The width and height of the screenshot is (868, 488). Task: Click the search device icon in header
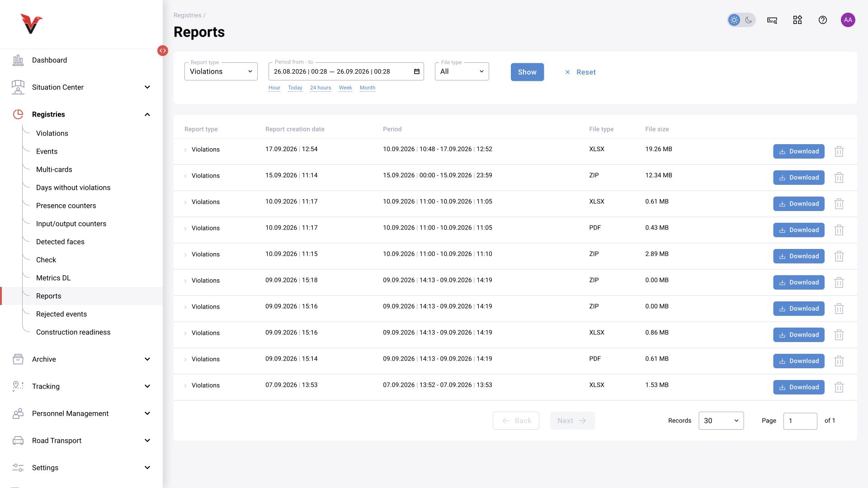click(772, 20)
